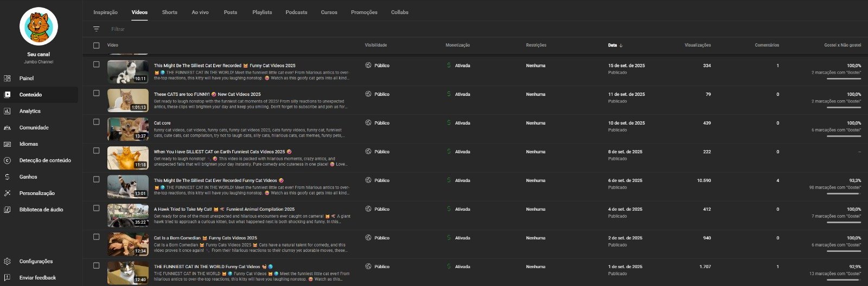This screenshot has height=286, width=868.
Task: Open the Analytics chart icon in sidebar
Action: click(7, 111)
